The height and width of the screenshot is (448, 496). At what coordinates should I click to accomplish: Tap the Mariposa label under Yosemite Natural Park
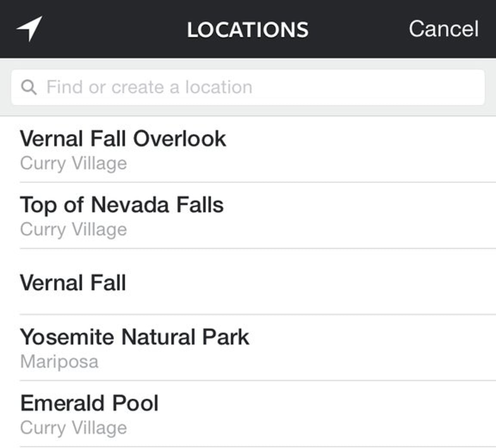[x=59, y=362]
